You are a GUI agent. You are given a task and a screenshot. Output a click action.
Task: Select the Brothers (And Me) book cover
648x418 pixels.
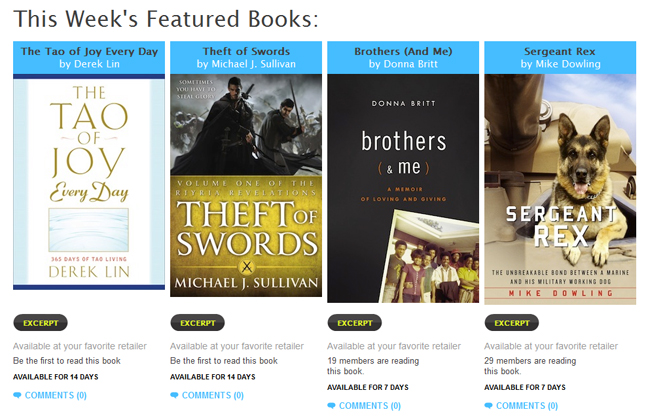coord(403,188)
